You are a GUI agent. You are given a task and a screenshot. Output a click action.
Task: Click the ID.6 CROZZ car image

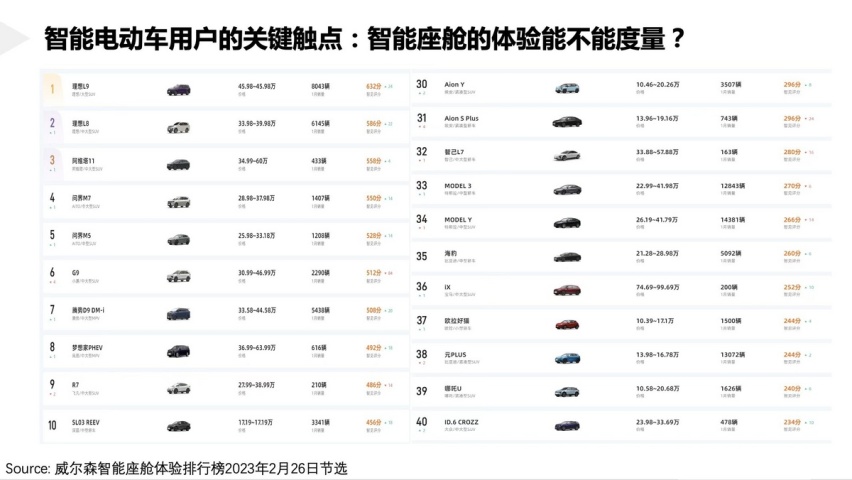click(567, 426)
